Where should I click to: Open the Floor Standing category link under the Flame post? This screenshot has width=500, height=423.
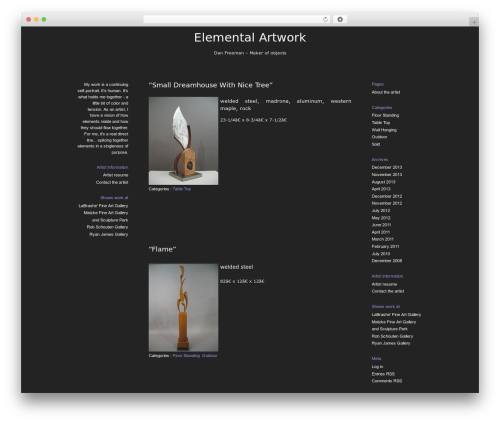(186, 356)
